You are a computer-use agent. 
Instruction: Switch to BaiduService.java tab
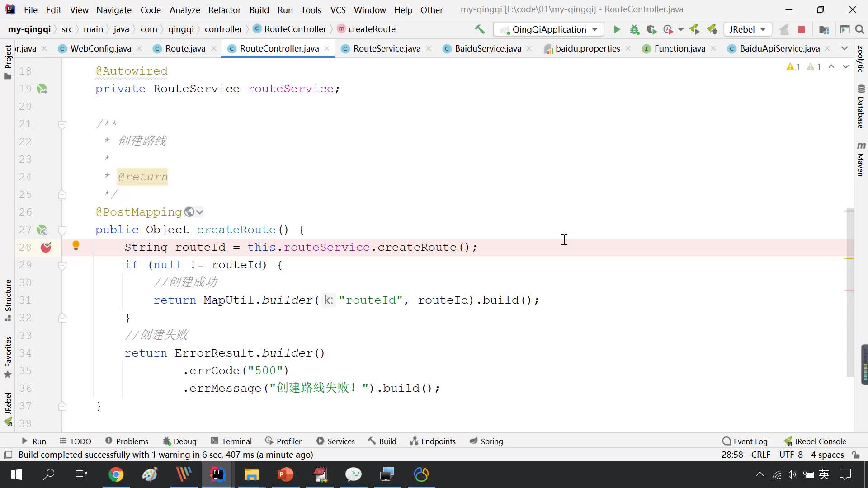pos(488,48)
